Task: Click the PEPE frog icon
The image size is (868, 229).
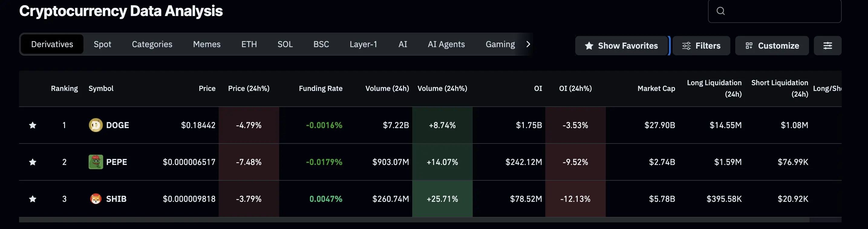Action: [x=96, y=162]
